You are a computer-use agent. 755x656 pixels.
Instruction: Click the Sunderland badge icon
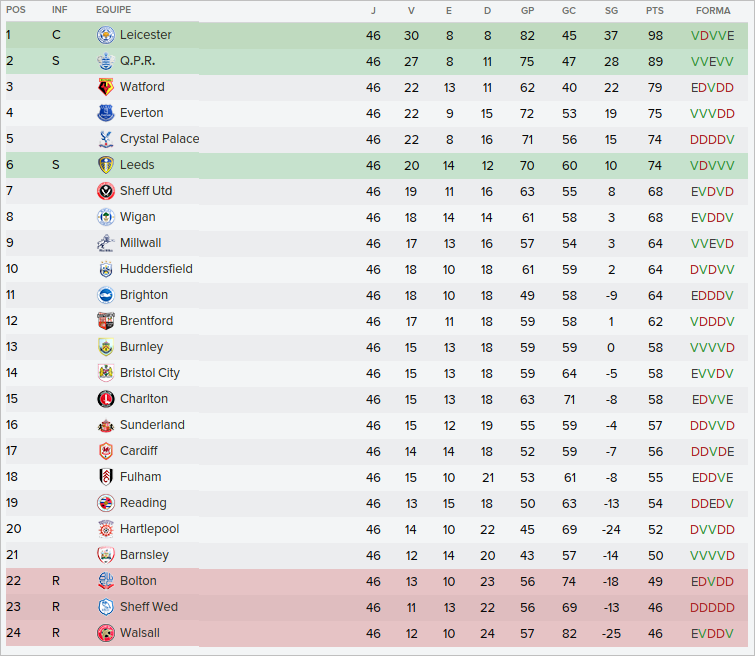click(x=105, y=425)
